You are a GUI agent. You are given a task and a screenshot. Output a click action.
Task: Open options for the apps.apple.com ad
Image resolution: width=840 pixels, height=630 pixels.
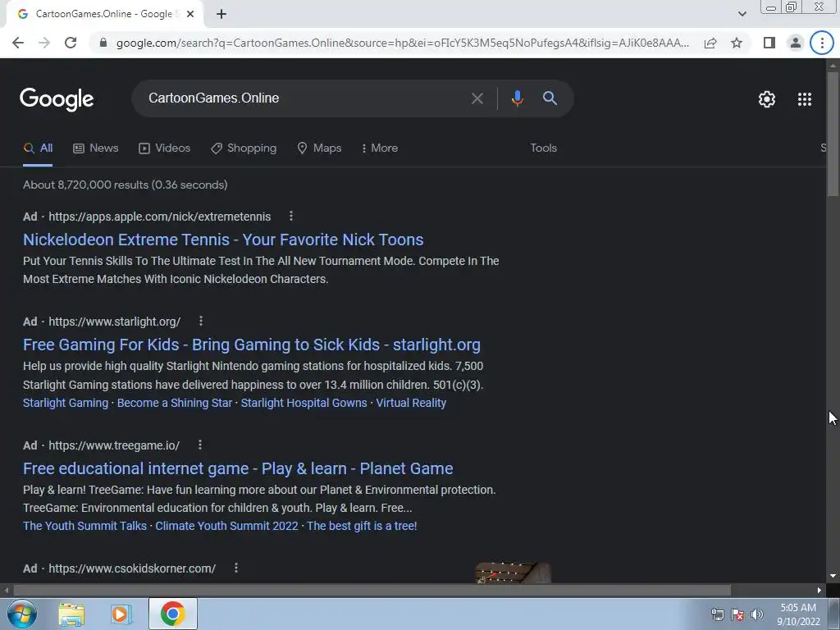(x=291, y=216)
